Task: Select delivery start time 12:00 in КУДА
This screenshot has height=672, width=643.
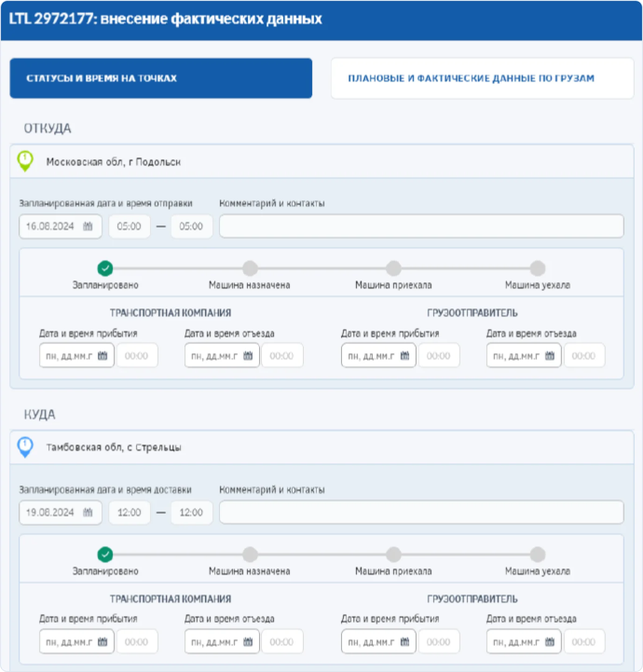Action: coord(129,513)
